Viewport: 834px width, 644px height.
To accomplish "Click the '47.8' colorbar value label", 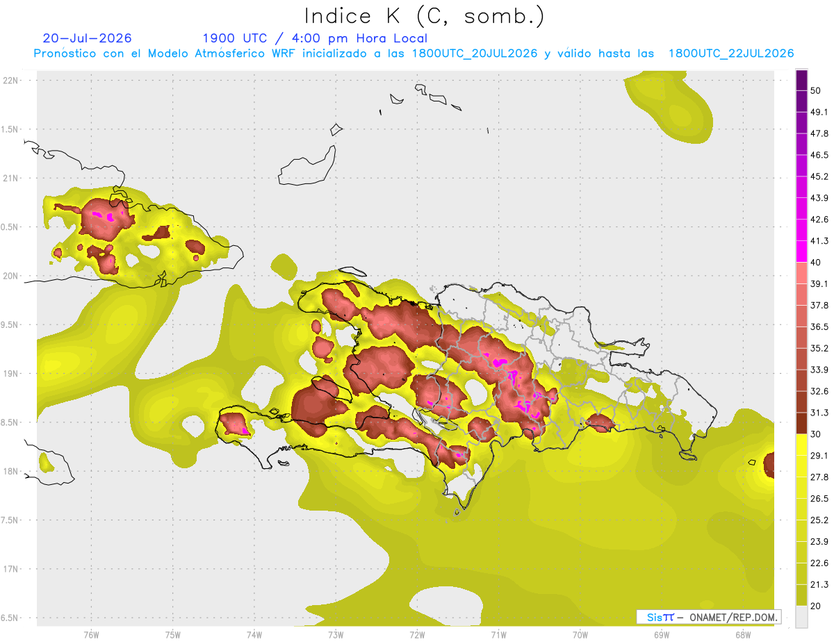I will 819,133.
